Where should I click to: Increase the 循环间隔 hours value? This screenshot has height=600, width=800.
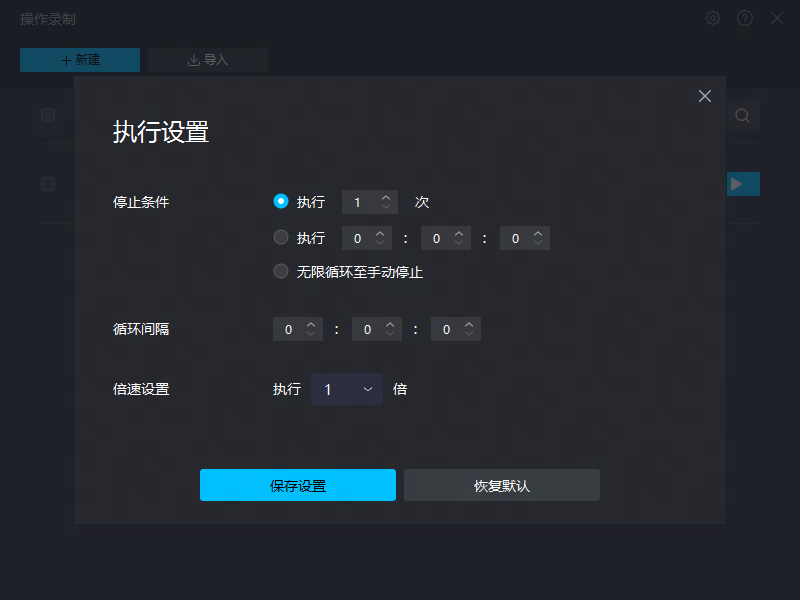(311, 324)
